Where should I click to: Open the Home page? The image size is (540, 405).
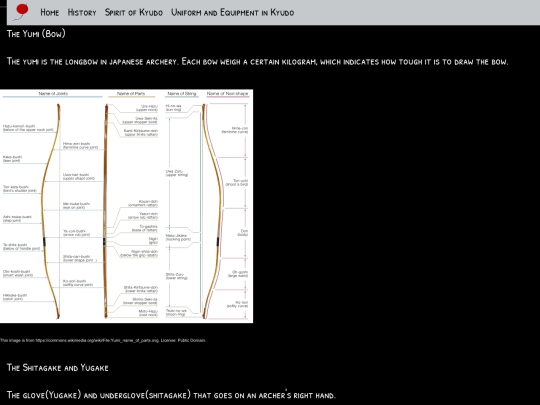point(50,13)
